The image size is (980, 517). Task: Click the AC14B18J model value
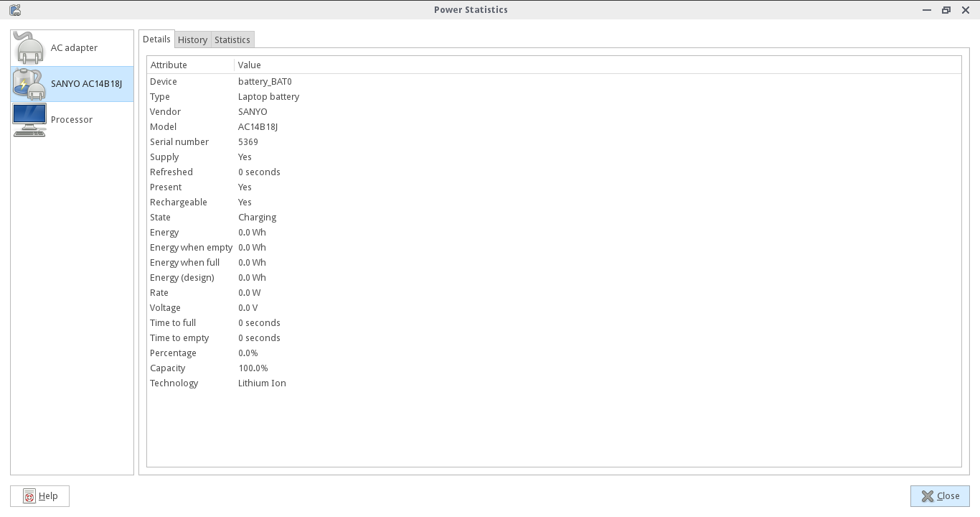point(258,127)
